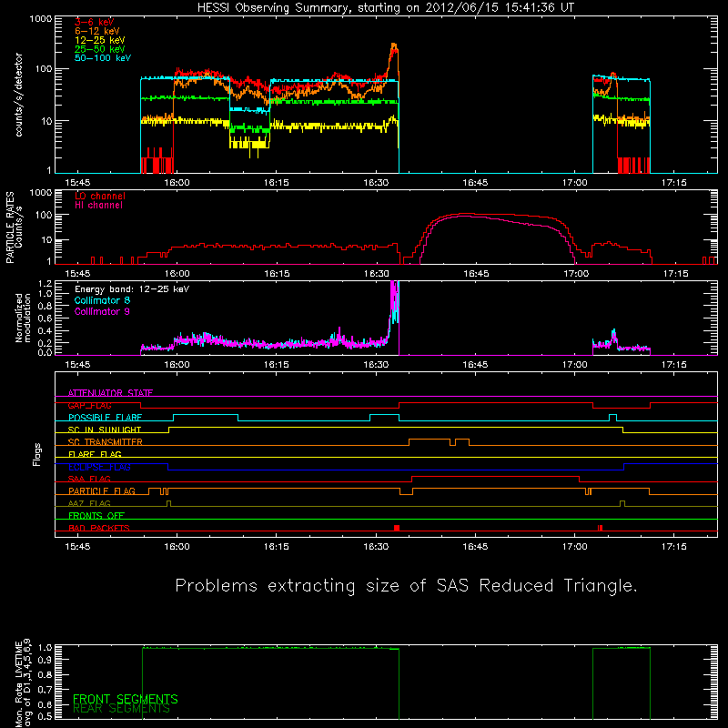This screenshot has width=728, height=728.
Task: Click '16:15' tick under modulation panel
Action: pyautogui.click(x=277, y=365)
